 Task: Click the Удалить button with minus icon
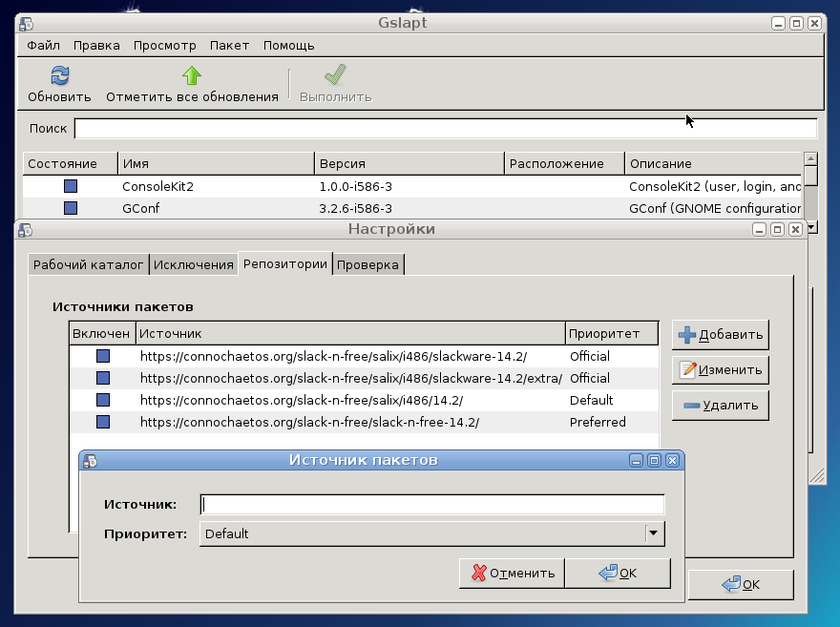coord(721,406)
